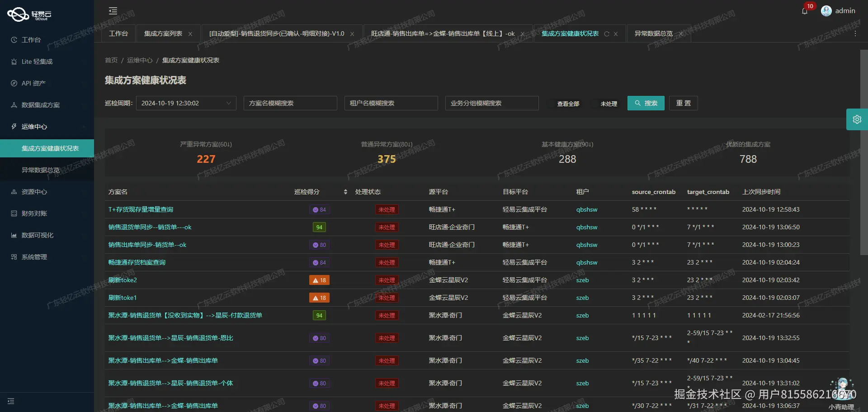Open the 巡检周期 date picker dropdown
868x412 pixels.
(186, 103)
